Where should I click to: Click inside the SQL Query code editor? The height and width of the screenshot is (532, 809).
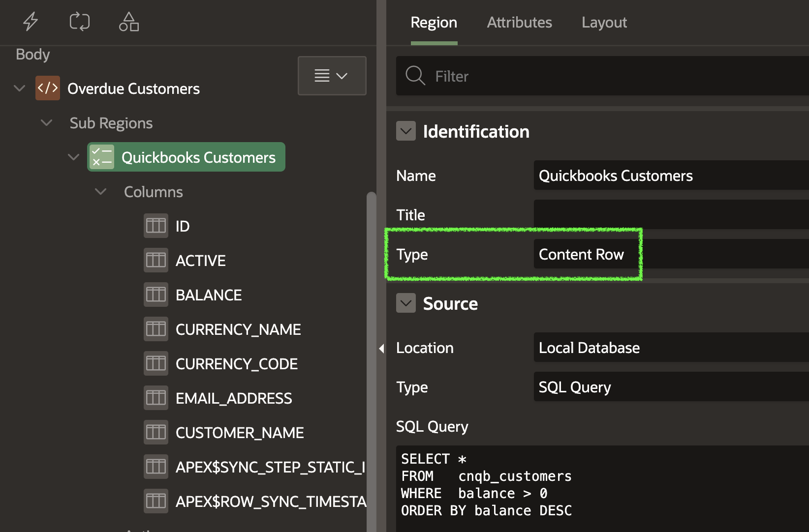click(x=602, y=489)
